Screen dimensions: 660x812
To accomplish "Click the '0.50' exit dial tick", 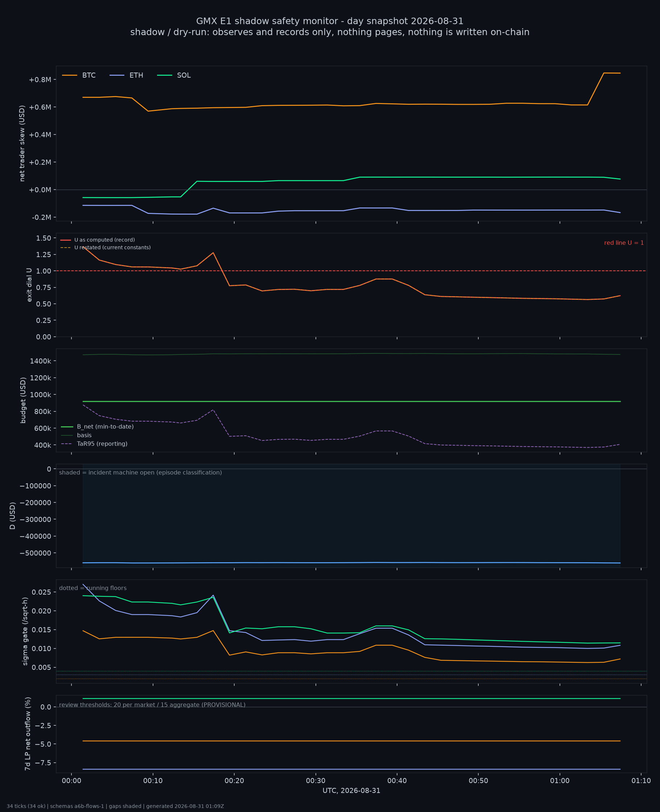I will 44,304.
